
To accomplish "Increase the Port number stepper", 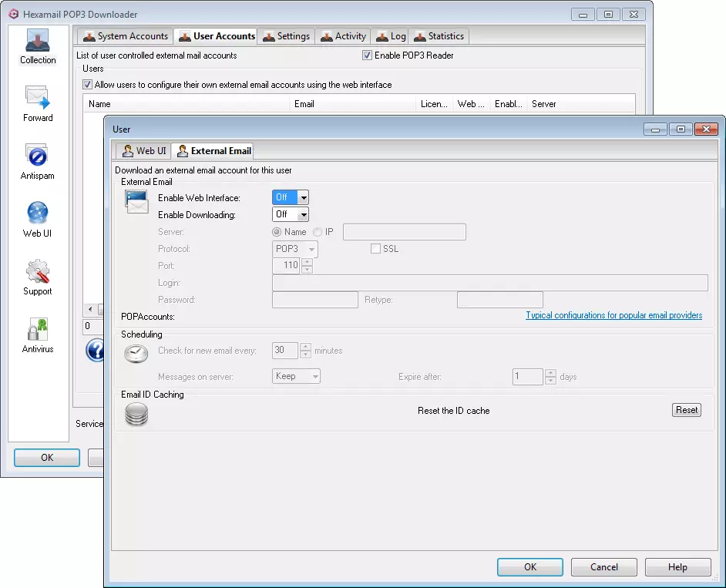I will click(307, 262).
